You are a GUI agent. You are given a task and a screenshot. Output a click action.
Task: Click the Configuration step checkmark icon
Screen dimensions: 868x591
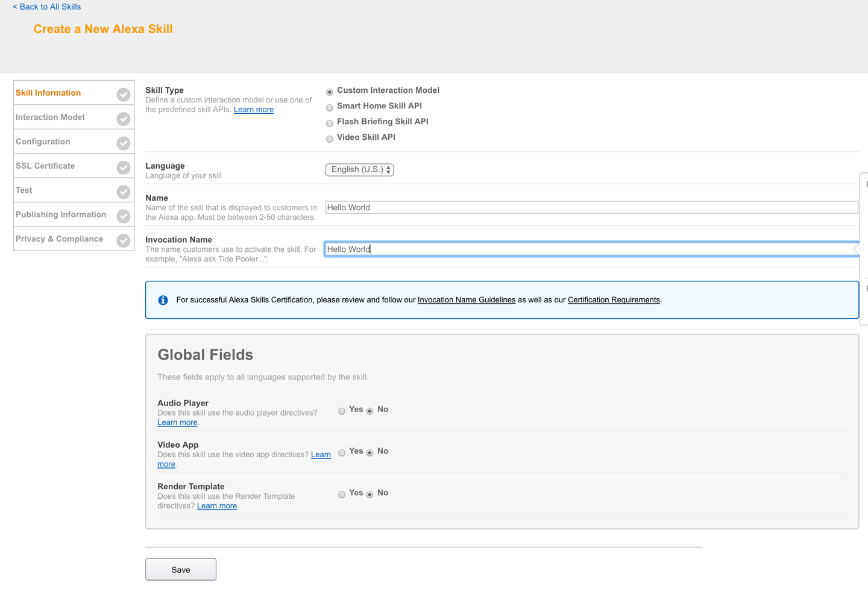(124, 143)
